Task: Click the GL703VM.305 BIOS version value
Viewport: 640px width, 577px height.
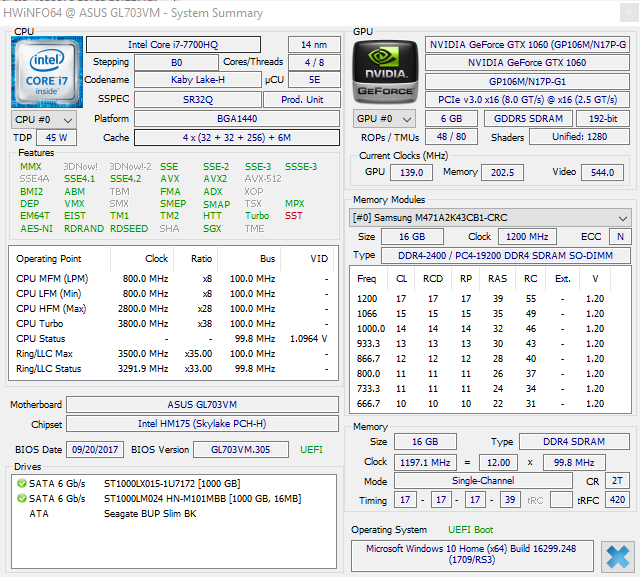Action: point(240,450)
